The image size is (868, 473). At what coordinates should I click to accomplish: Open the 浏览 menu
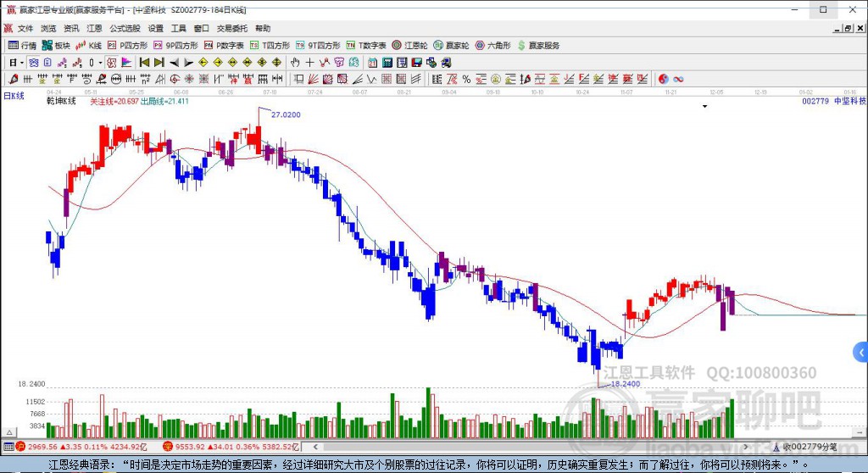click(48, 28)
